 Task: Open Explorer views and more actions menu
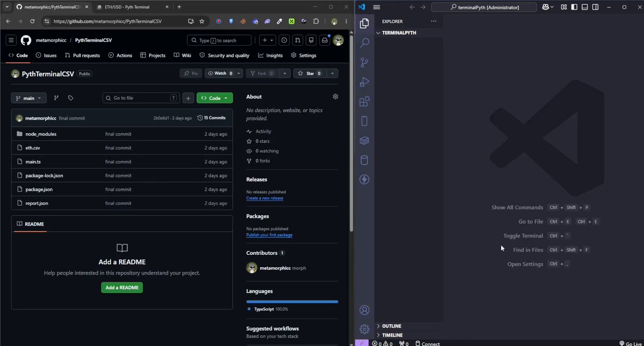[434, 21]
